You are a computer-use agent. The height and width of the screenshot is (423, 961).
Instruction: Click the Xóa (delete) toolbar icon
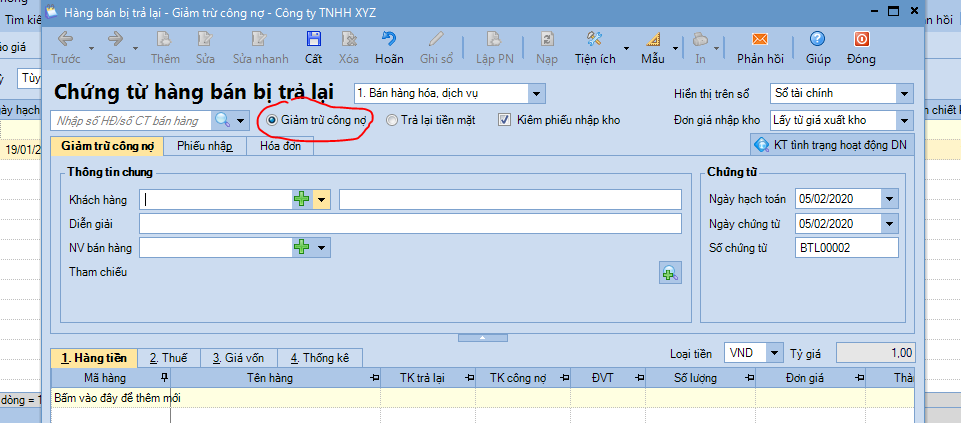(x=349, y=39)
